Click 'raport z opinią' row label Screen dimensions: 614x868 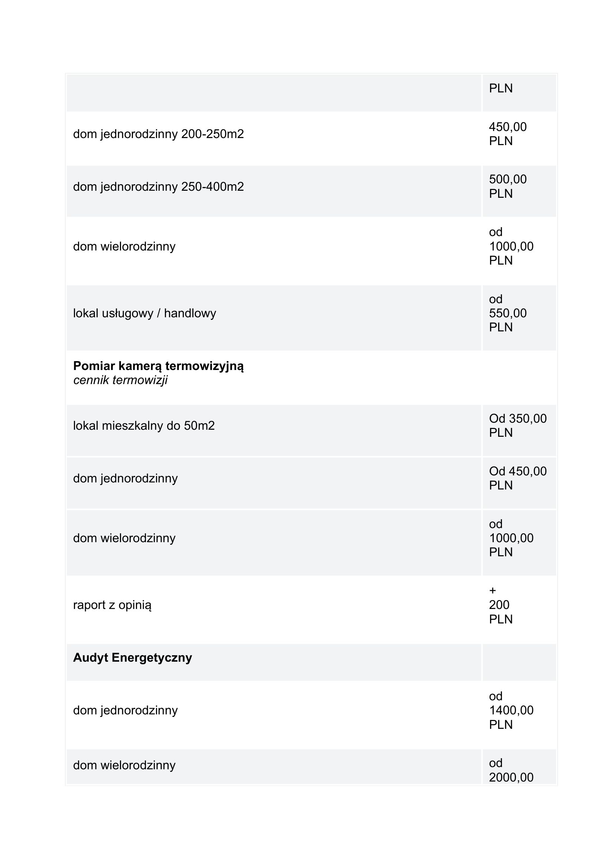pos(112,605)
